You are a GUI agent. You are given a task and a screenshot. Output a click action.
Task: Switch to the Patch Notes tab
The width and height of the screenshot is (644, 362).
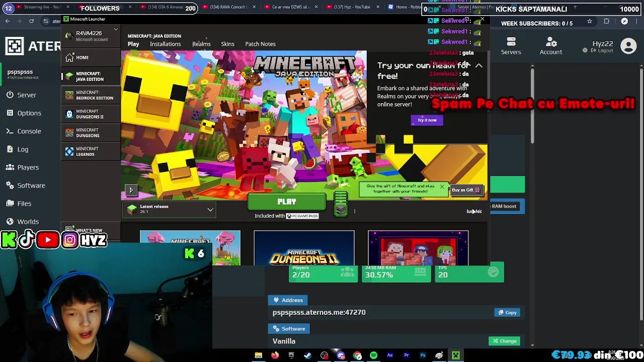(260, 44)
